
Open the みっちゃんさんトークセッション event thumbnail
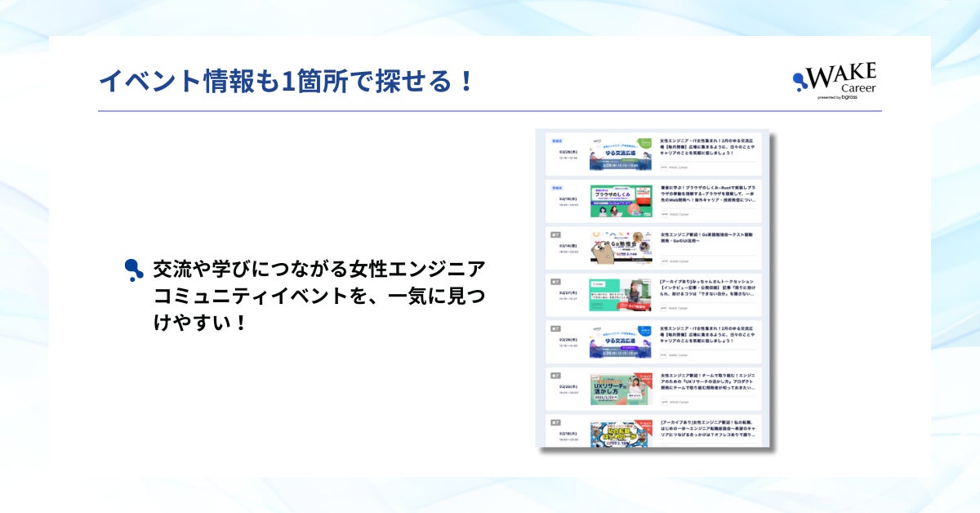pyautogui.click(x=621, y=295)
